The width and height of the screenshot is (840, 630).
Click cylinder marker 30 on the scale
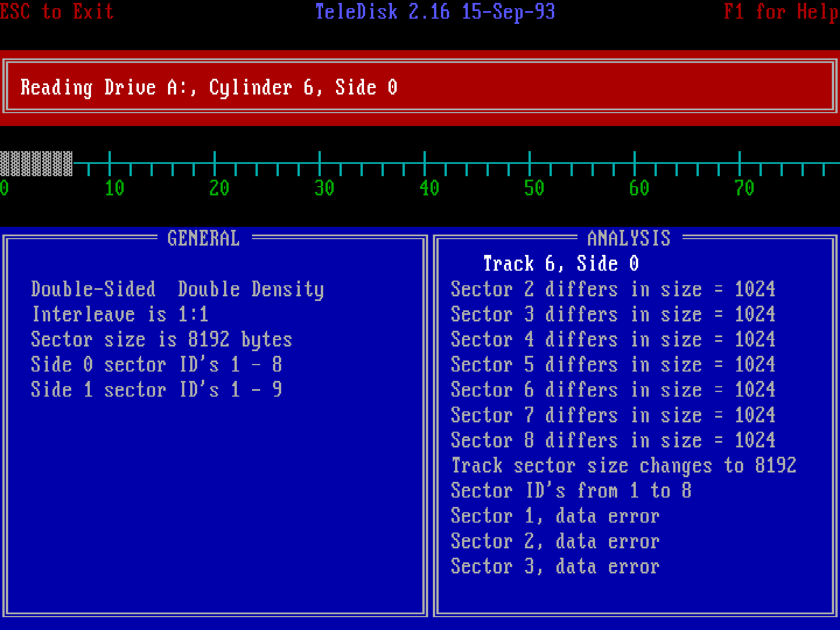pos(324,188)
